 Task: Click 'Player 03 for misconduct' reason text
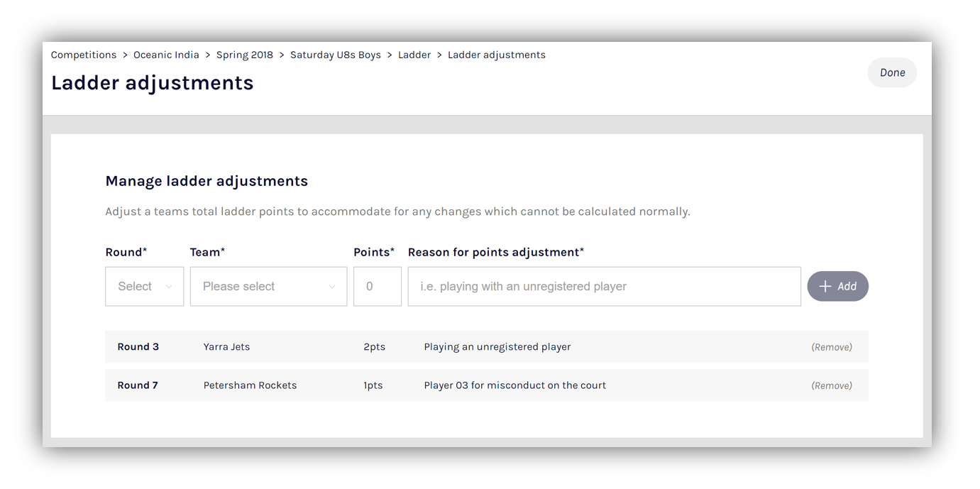(514, 385)
